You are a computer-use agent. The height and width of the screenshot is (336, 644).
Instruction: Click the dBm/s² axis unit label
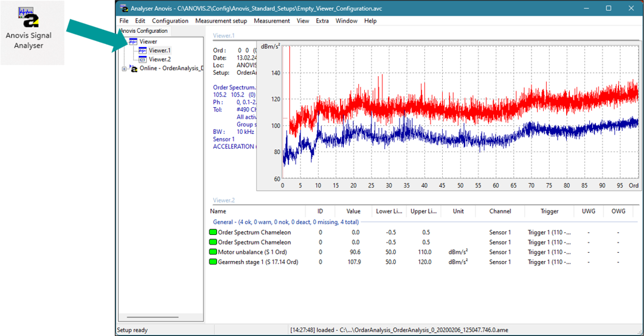pos(270,46)
